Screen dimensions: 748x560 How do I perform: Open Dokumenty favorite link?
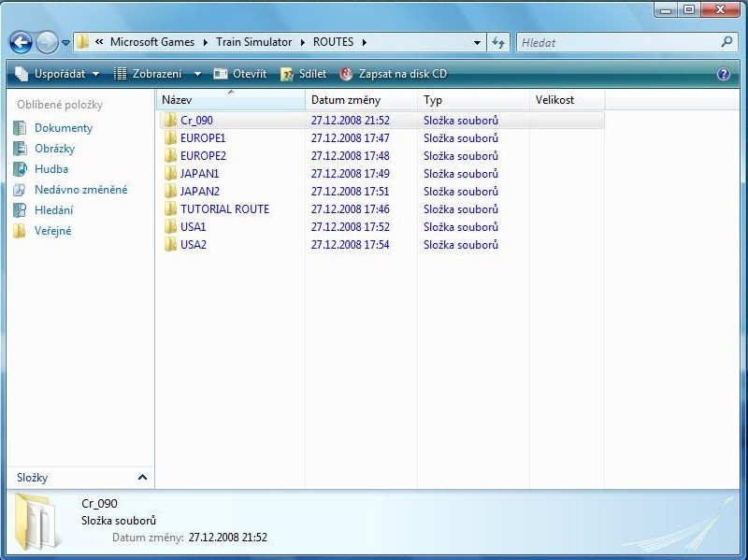tap(64, 128)
